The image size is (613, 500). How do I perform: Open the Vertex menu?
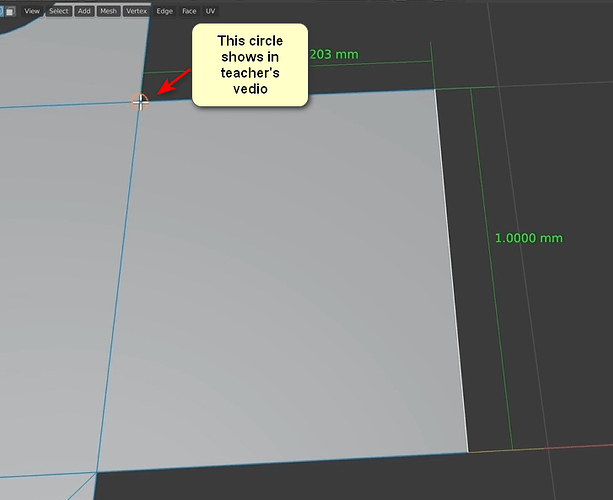[x=136, y=11]
